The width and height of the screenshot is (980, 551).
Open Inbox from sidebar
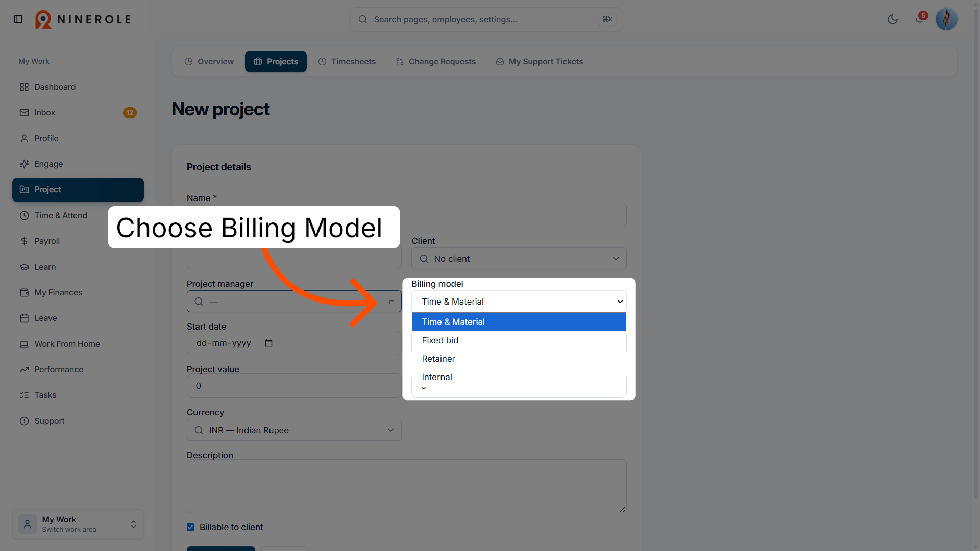pyautogui.click(x=78, y=113)
